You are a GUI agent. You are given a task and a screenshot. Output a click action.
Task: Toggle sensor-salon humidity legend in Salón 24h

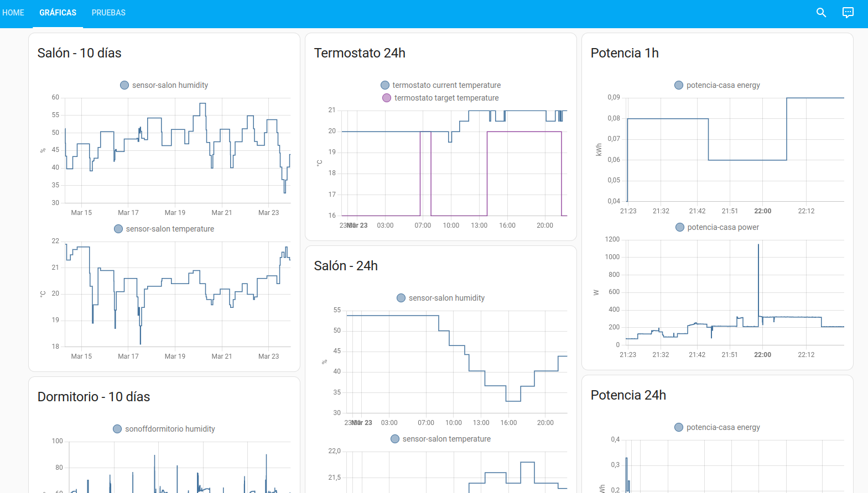tap(441, 298)
